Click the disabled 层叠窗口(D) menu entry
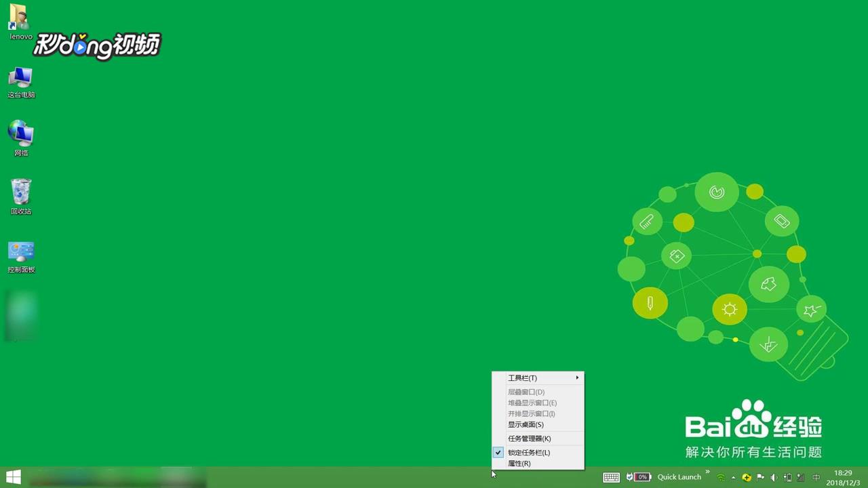The width and height of the screenshot is (868, 488). coord(538,392)
